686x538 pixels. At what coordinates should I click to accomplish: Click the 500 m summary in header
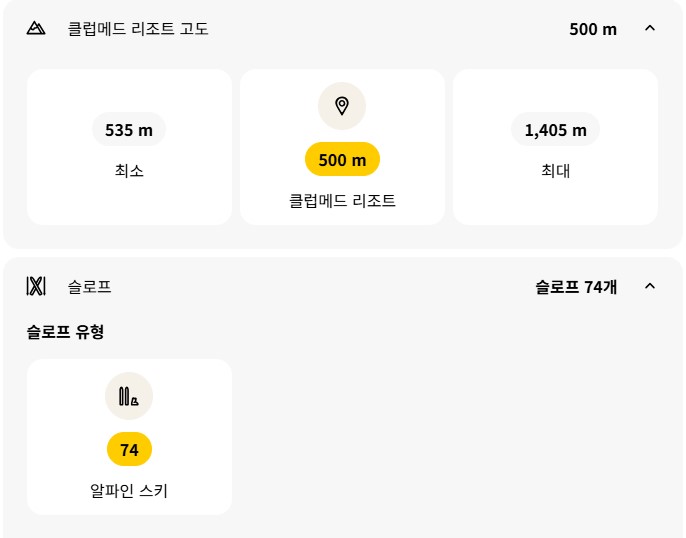(593, 29)
